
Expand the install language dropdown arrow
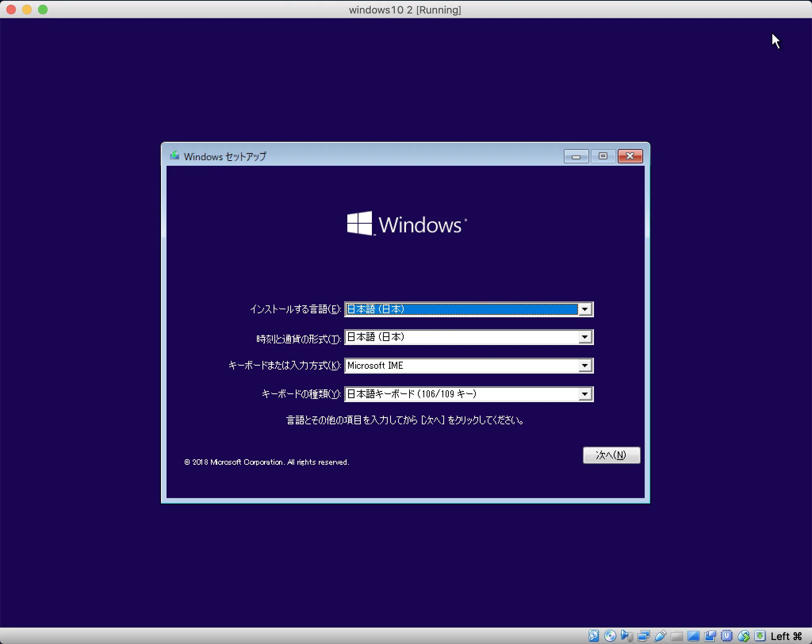(x=585, y=309)
